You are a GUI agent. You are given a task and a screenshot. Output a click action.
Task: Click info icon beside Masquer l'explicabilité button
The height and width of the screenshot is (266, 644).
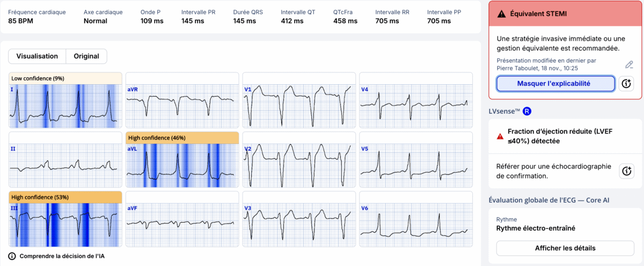[627, 84]
